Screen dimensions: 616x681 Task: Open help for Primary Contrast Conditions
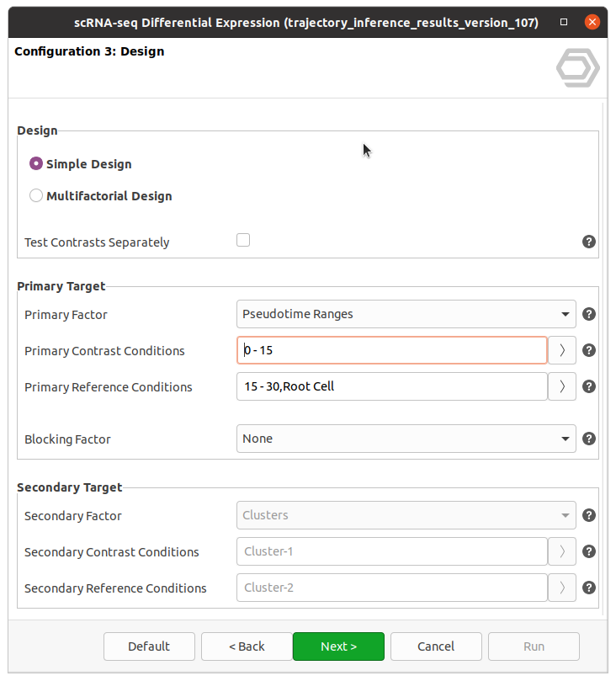pyautogui.click(x=589, y=350)
